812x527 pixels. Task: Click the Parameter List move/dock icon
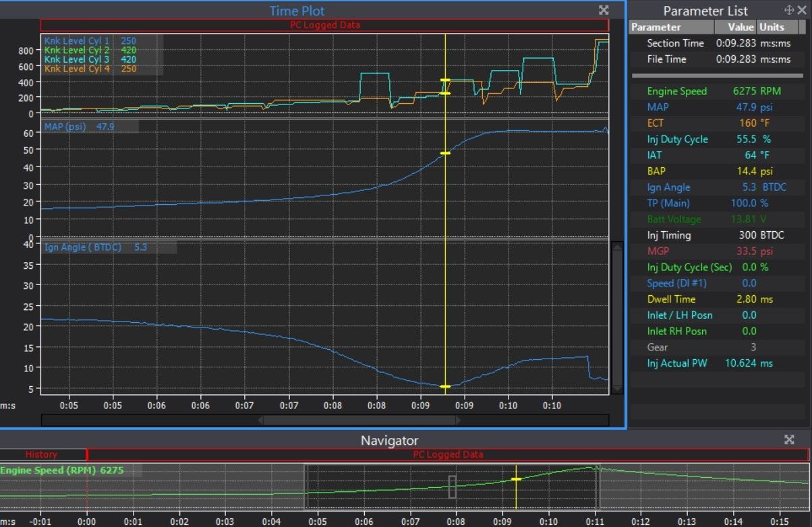[x=788, y=9]
